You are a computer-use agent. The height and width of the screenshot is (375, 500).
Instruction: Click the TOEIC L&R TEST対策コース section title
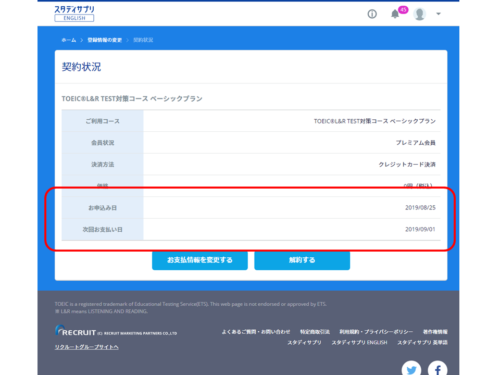pos(132,99)
